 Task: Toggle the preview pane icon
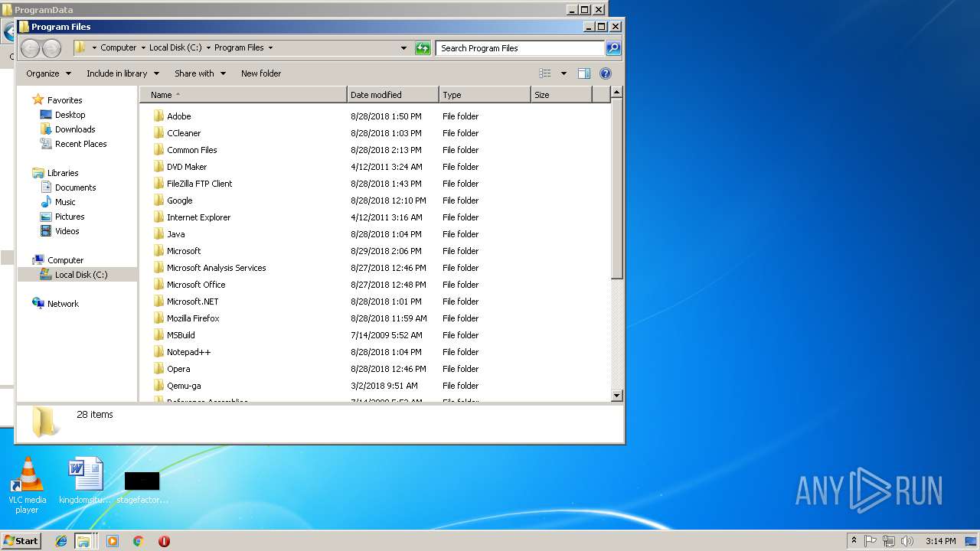click(x=584, y=73)
